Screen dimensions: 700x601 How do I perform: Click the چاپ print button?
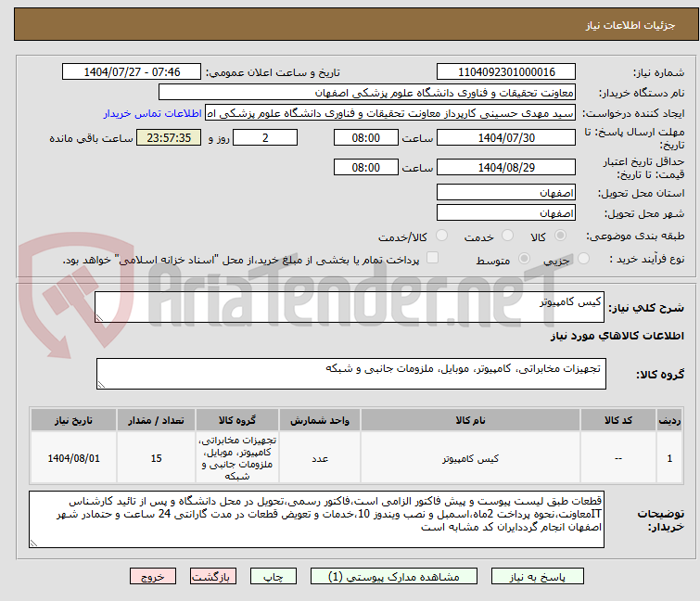click(x=274, y=577)
